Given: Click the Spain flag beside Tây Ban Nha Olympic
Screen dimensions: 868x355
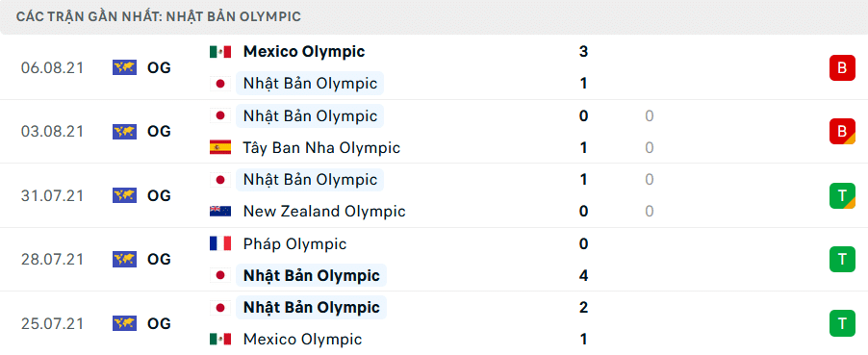Looking at the screenshot, I should pyautogui.click(x=219, y=147).
